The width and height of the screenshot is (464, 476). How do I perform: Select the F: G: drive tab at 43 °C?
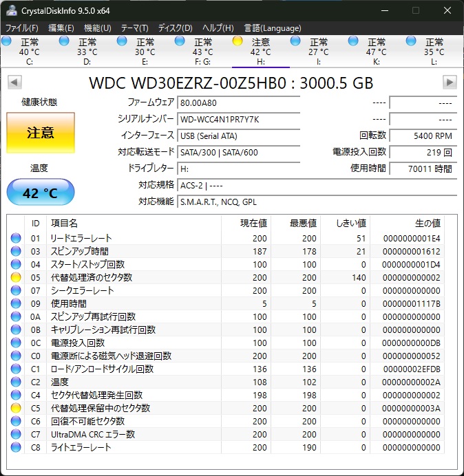(x=202, y=52)
